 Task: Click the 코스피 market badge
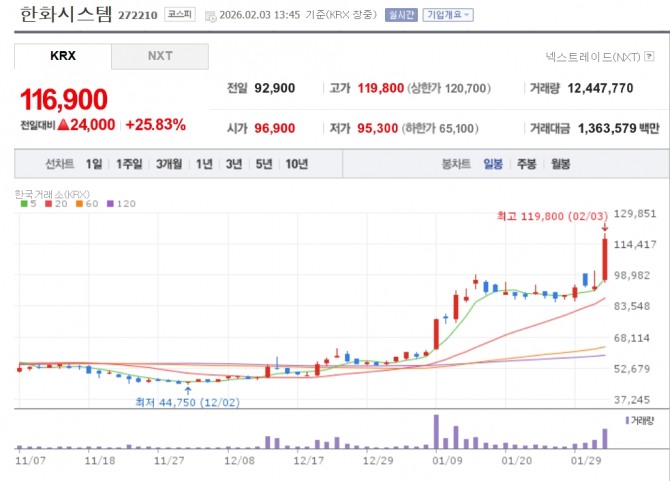(179, 15)
